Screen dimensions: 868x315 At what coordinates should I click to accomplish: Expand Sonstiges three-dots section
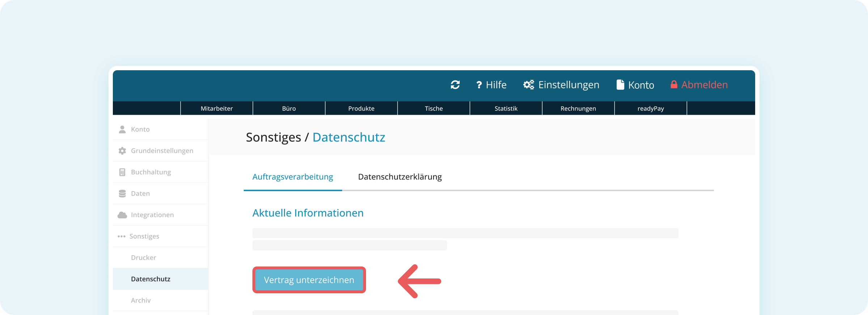[x=122, y=236]
